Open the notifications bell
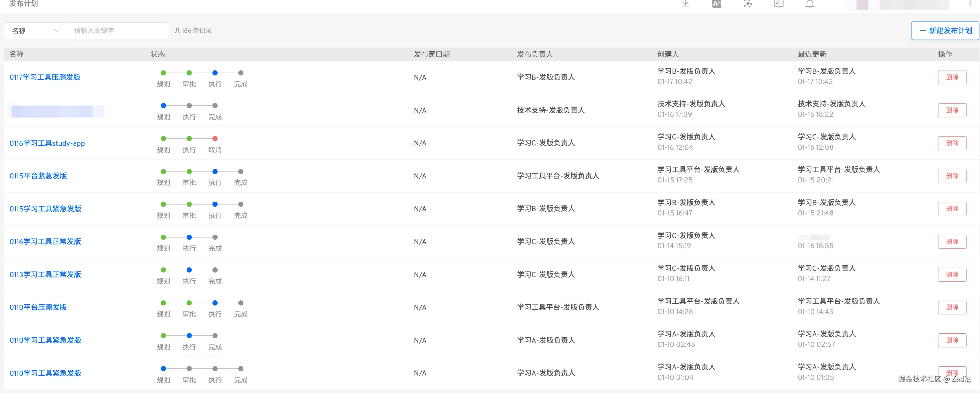980x393 pixels. click(810, 4)
